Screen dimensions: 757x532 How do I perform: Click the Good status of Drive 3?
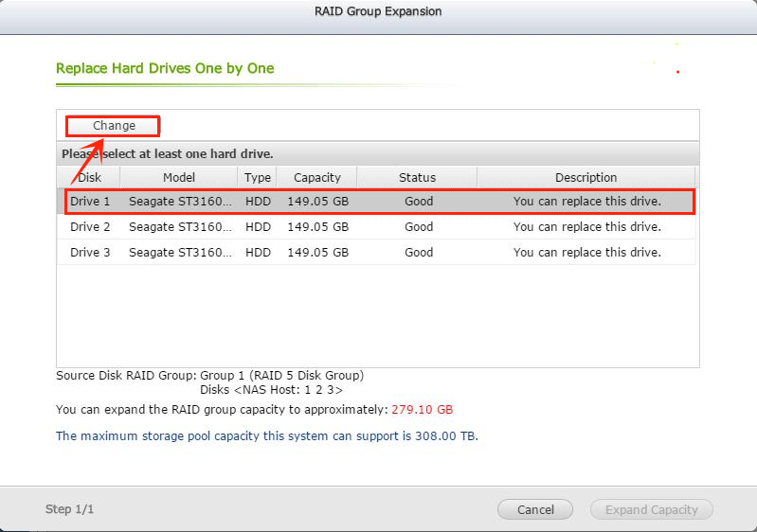[418, 253]
